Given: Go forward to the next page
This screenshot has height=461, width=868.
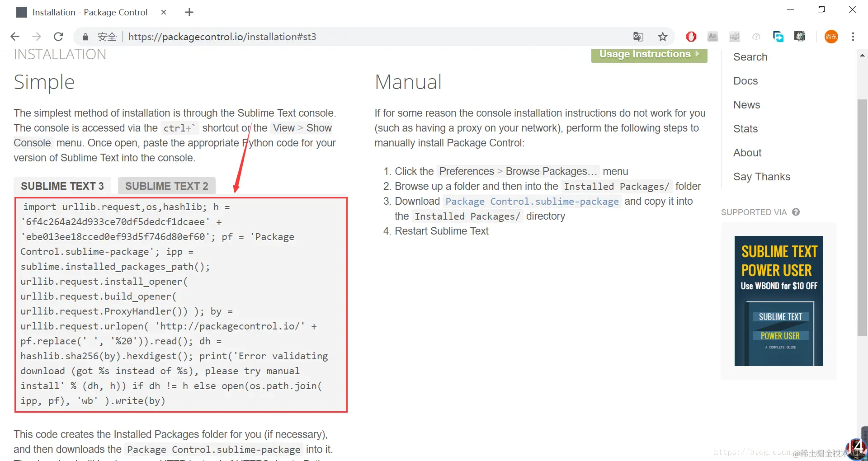Looking at the screenshot, I should [x=37, y=37].
